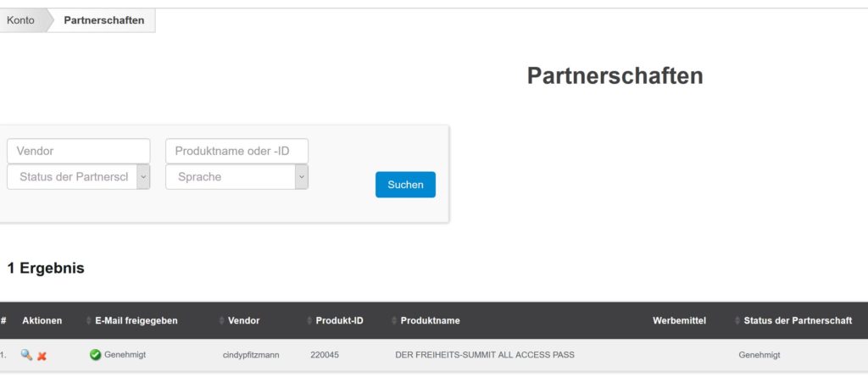Expand Sprache dropdown arrow button
Image resolution: width=868 pixels, height=388 pixels.
click(x=301, y=177)
